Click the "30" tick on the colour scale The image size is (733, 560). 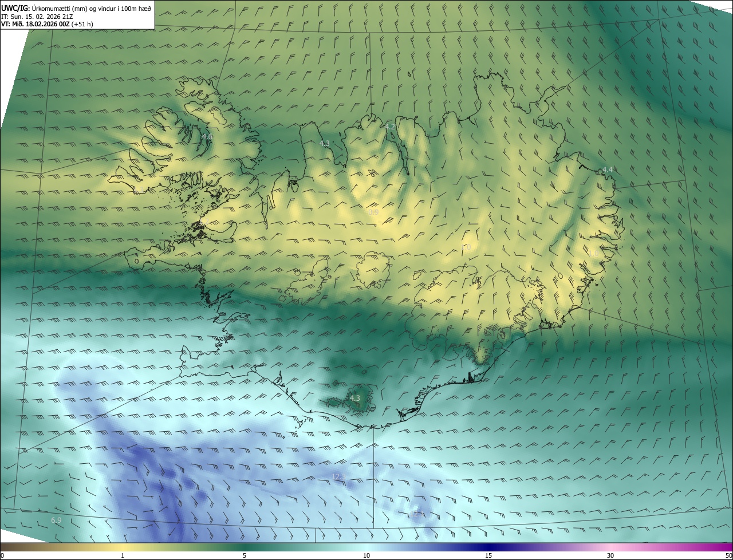pos(610,555)
